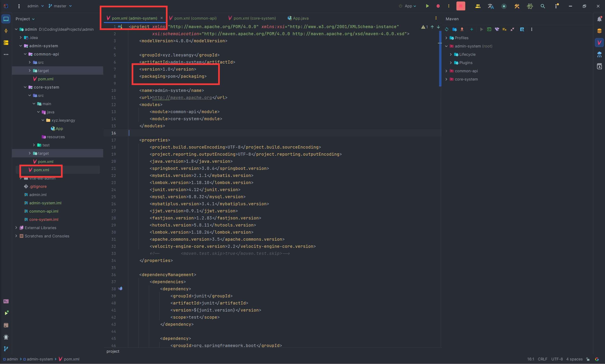Switch to pom.xml (core-system) tab
This screenshot has width=605, height=364.
tap(252, 18)
